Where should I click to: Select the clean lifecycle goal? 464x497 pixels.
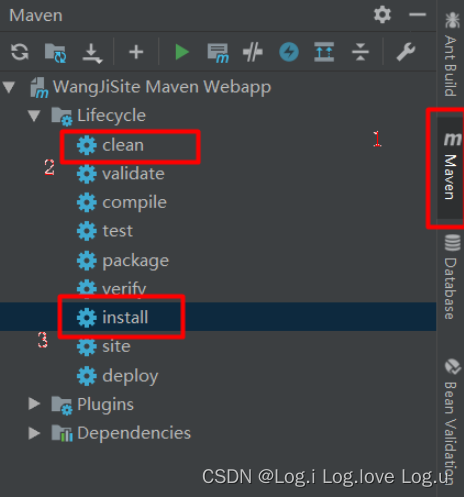pos(123,145)
